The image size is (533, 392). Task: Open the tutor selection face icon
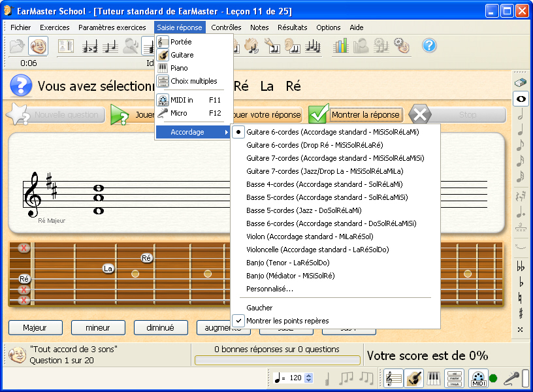coord(38,46)
